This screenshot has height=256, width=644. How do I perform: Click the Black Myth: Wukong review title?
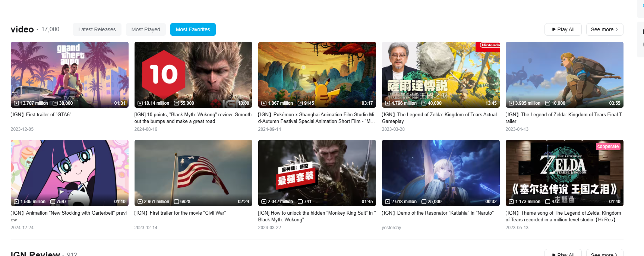(193, 118)
